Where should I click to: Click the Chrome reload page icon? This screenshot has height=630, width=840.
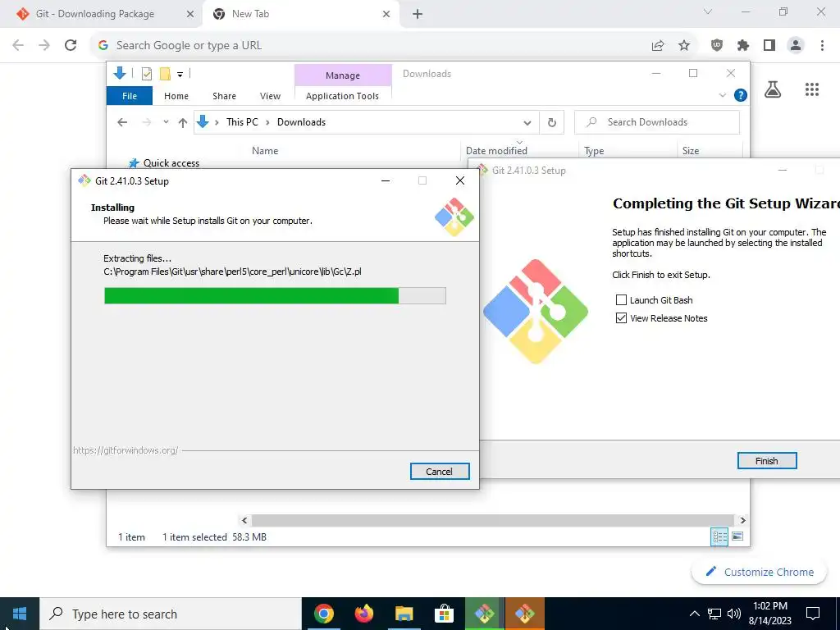pos(71,45)
